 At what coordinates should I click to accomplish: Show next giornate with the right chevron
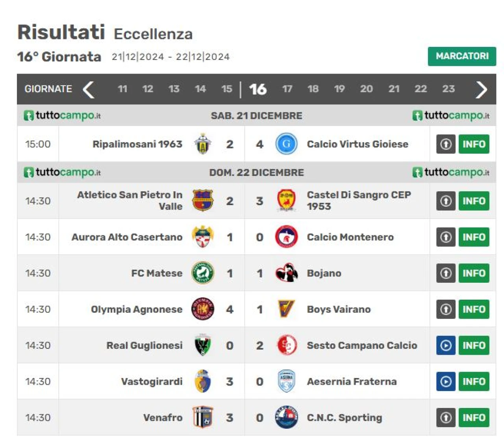[481, 89]
